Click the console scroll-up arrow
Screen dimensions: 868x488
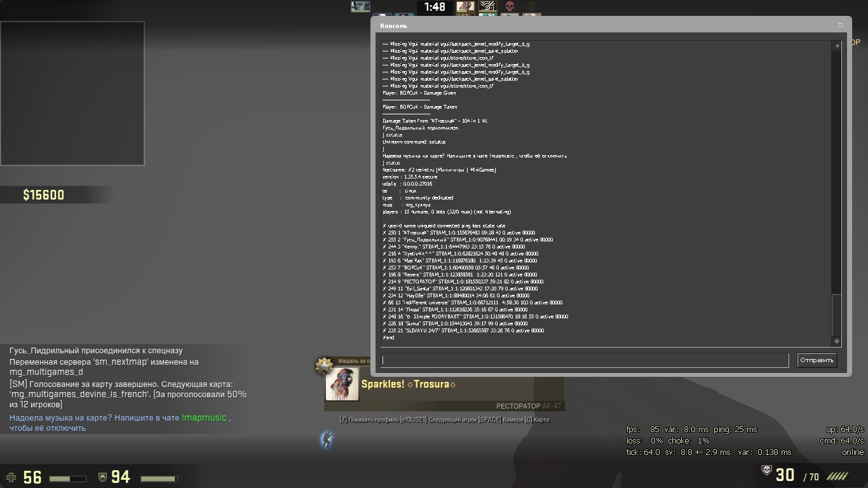837,46
